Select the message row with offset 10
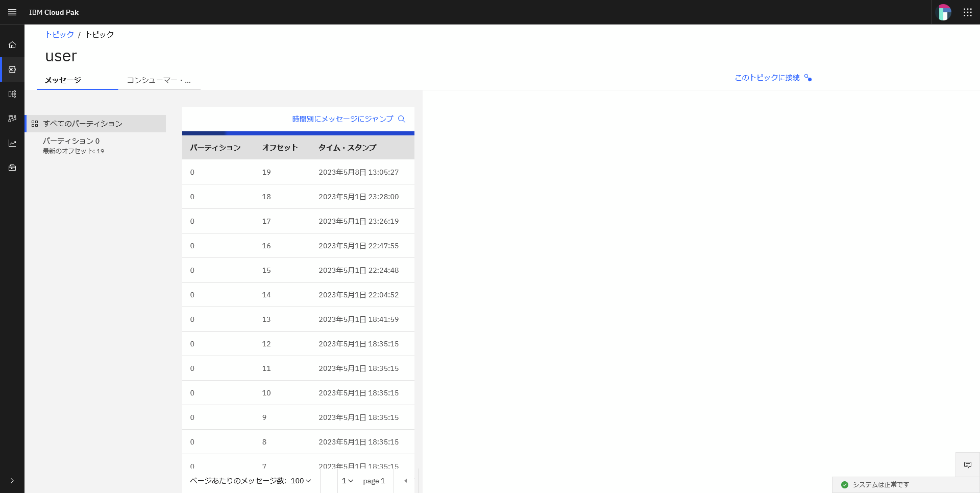Viewport: 980px width, 493px height. click(298, 393)
